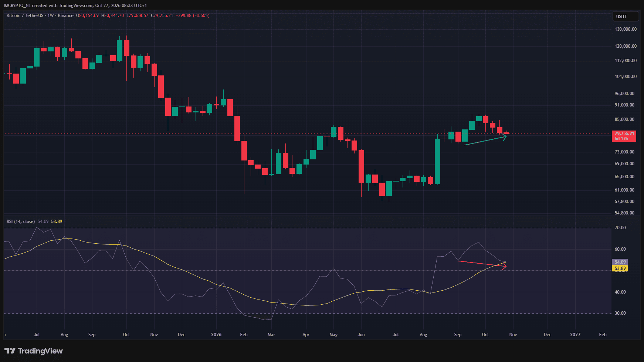The image size is (644, 362).
Task: Click the May label on time axis
Action: (333, 335)
